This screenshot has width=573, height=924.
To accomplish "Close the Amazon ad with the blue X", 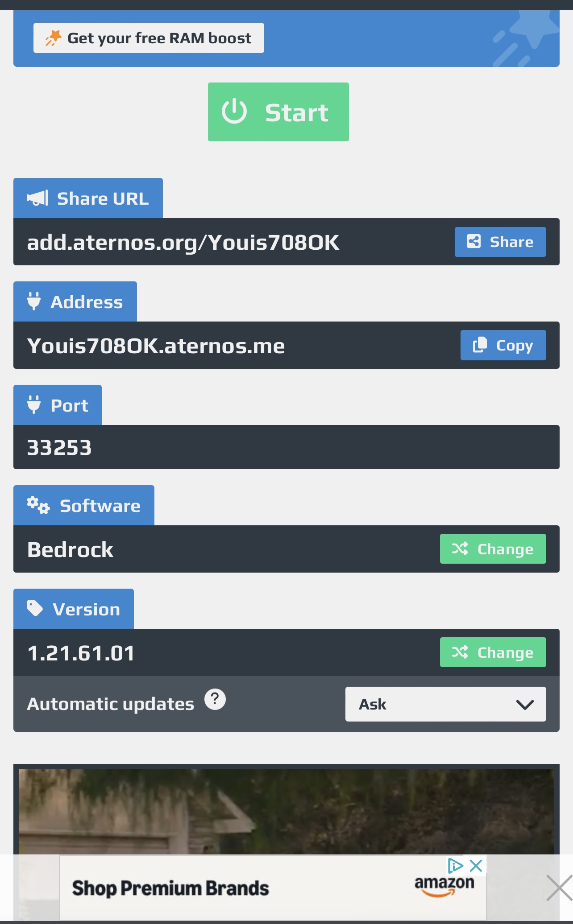I will point(476,866).
